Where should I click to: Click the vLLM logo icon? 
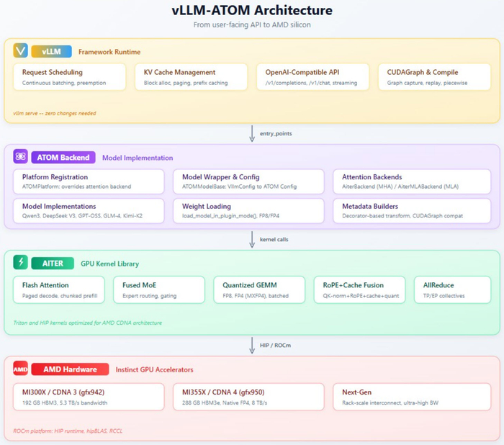tap(21, 51)
